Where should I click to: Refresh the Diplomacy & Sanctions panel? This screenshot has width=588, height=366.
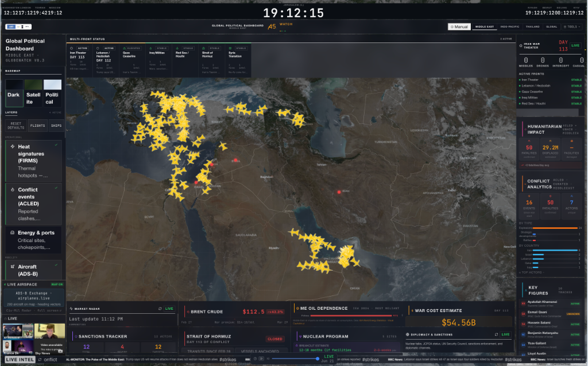pos(496,334)
